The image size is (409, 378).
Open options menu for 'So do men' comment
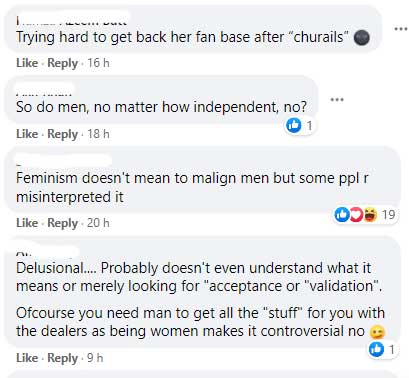(x=337, y=99)
